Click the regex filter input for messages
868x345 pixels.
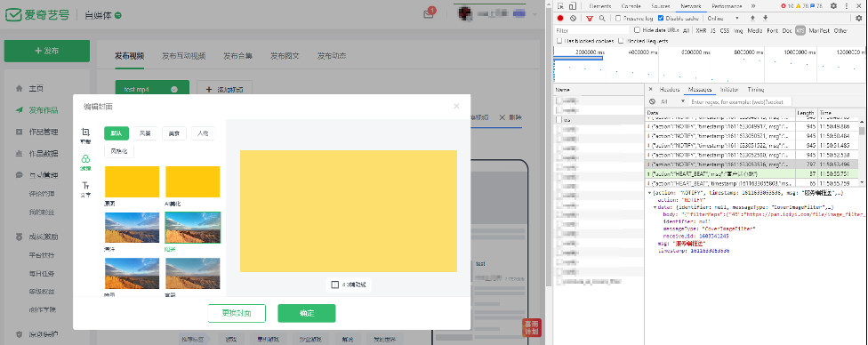740,102
